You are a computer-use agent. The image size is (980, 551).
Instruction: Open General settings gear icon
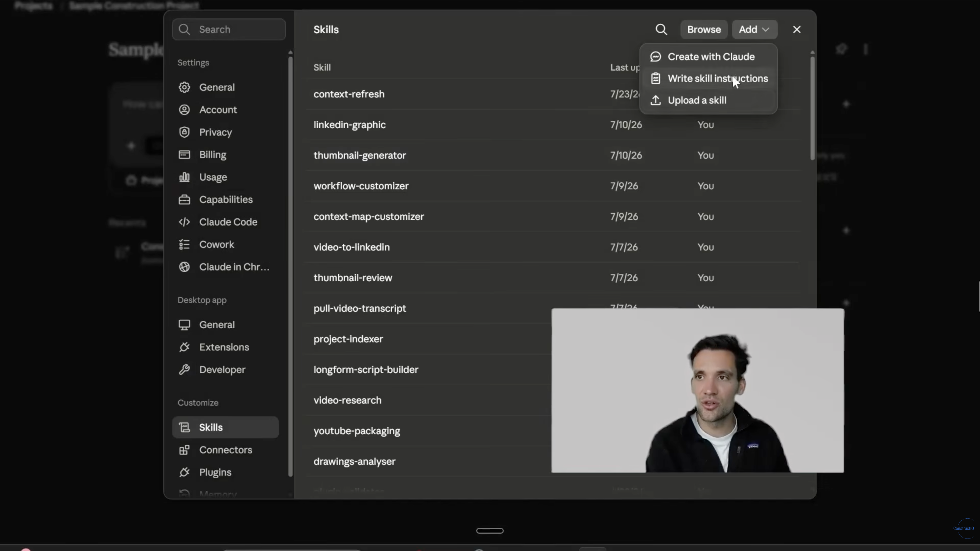click(185, 87)
